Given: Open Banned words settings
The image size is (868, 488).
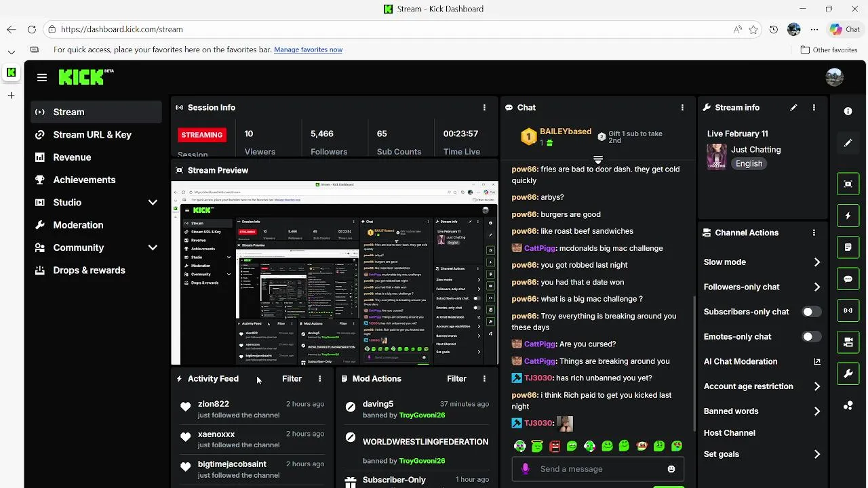Looking at the screenshot, I should (762, 411).
